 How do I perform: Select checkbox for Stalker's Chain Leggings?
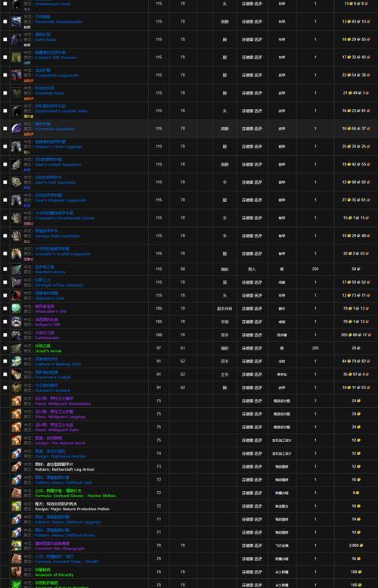pos(5,146)
